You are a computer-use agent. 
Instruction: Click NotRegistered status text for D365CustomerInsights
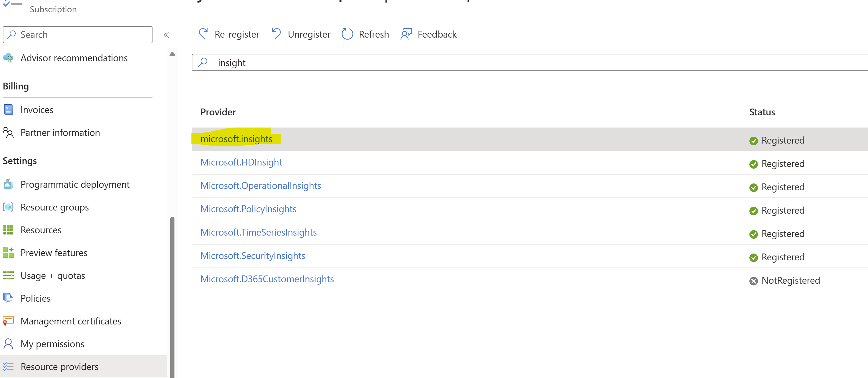790,280
